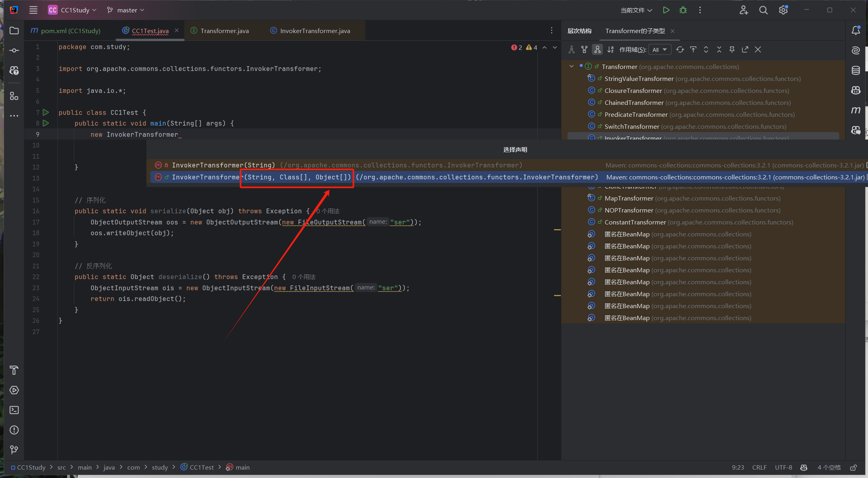
Task: Collapse all nodes in hierarchy toolbar
Action: pos(719,49)
